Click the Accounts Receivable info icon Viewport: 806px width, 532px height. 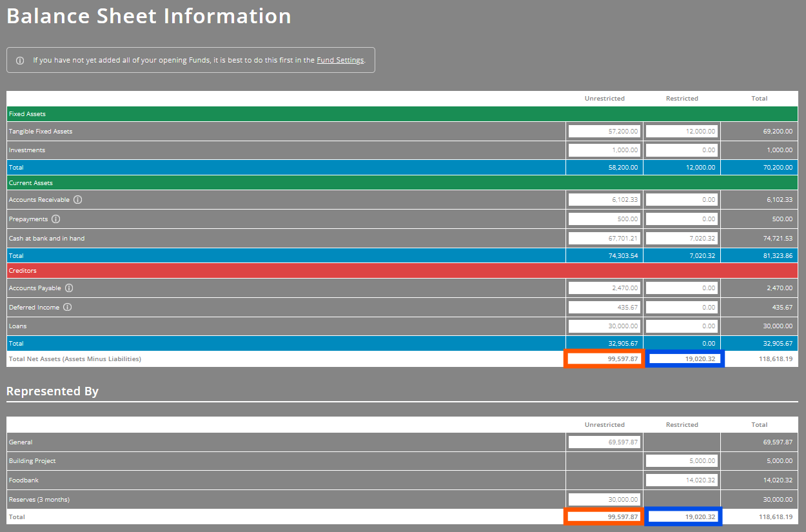tap(78, 200)
